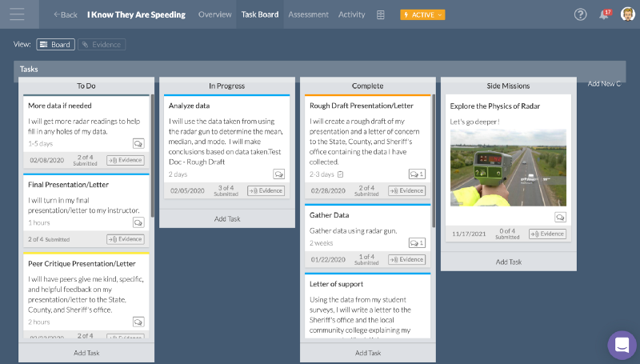Click the To Do column scrollbar
The width and height of the screenshot is (640, 364).
click(152, 160)
